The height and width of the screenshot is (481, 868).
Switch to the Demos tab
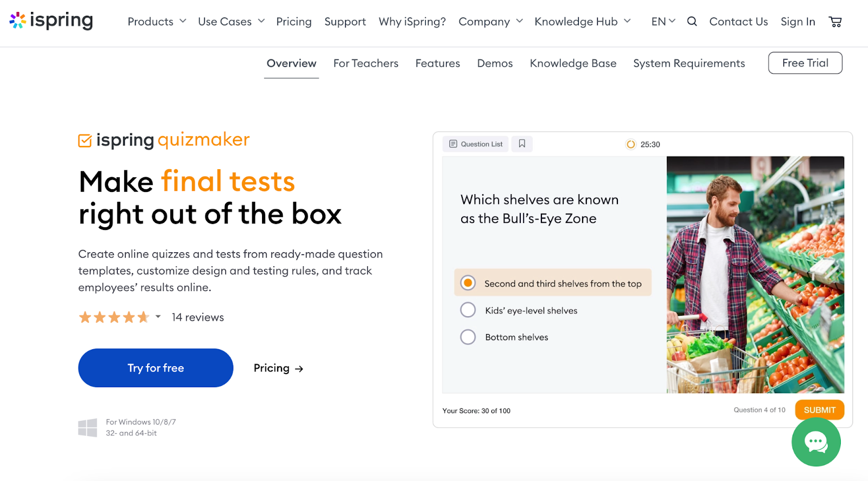(495, 63)
